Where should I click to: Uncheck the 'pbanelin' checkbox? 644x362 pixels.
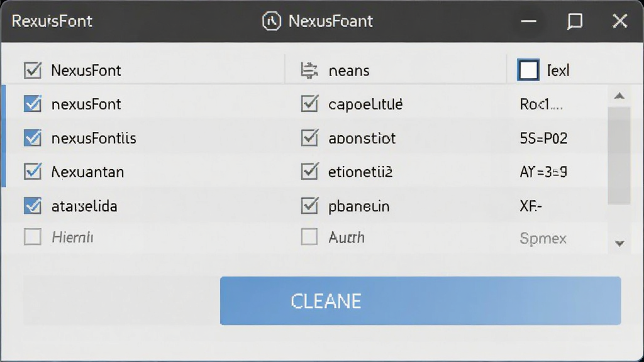click(x=309, y=206)
